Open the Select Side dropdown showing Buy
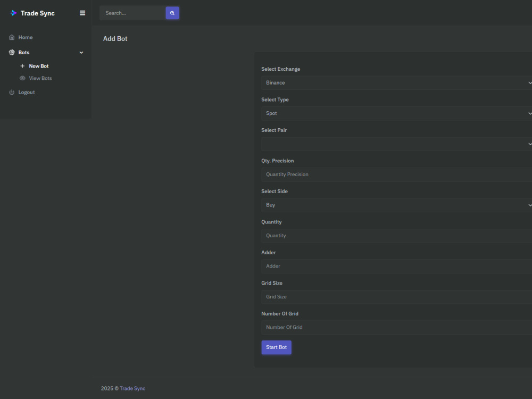The width and height of the screenshot is (532, 399). point(397,205)
